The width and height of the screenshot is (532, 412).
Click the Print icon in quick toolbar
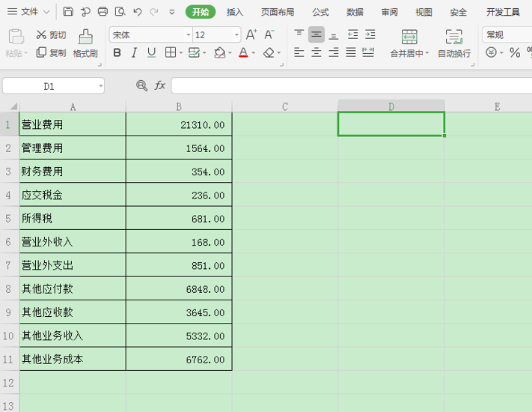coord(103,12)
